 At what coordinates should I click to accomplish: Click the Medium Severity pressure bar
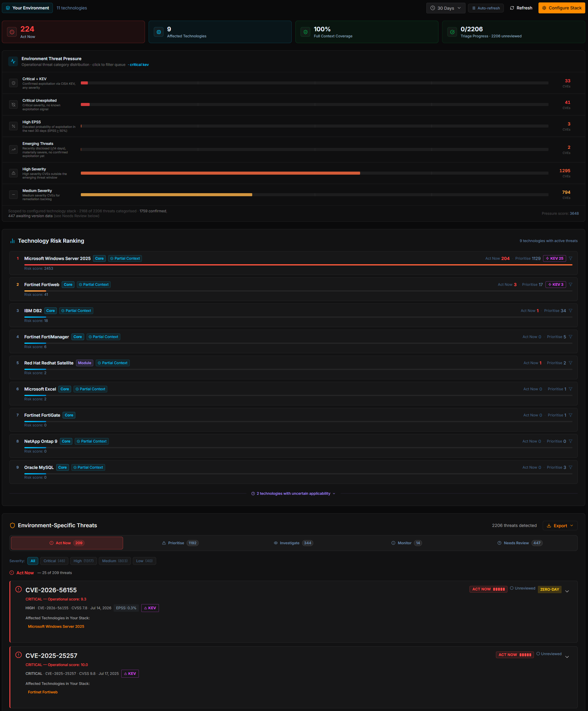click(x=166, y=195)
